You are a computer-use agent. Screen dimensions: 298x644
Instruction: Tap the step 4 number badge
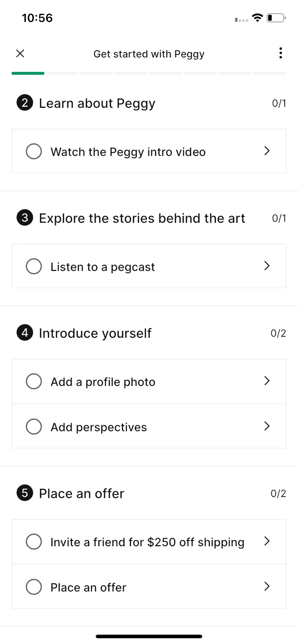coord(25,333)
